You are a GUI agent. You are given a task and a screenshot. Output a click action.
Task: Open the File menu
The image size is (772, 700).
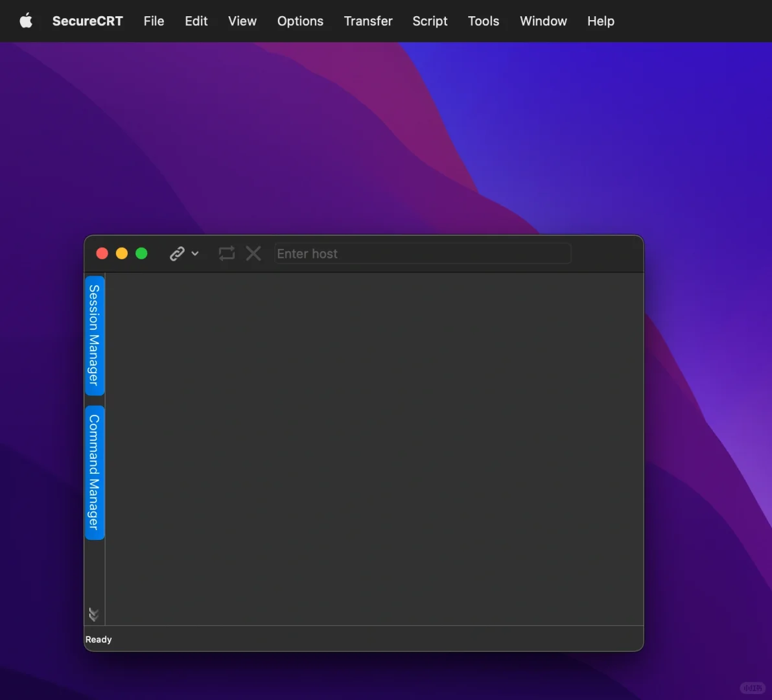click(x=154, y=21)
